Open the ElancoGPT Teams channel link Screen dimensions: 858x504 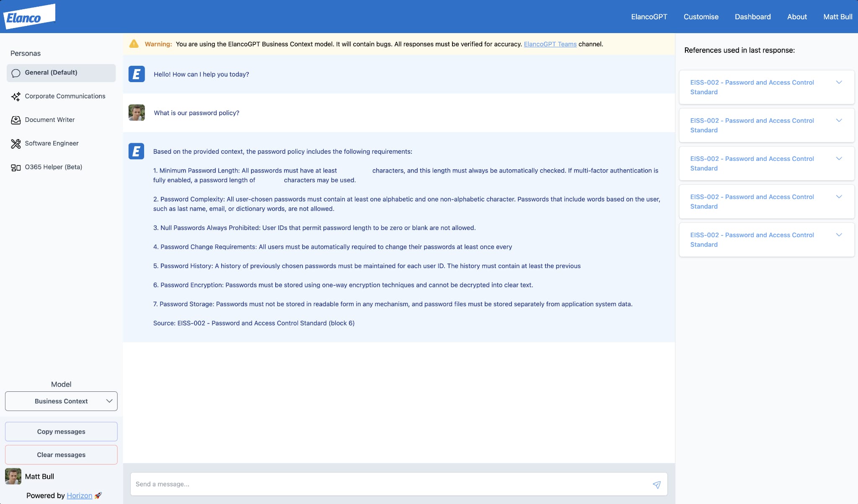click(x=550, y=44)
